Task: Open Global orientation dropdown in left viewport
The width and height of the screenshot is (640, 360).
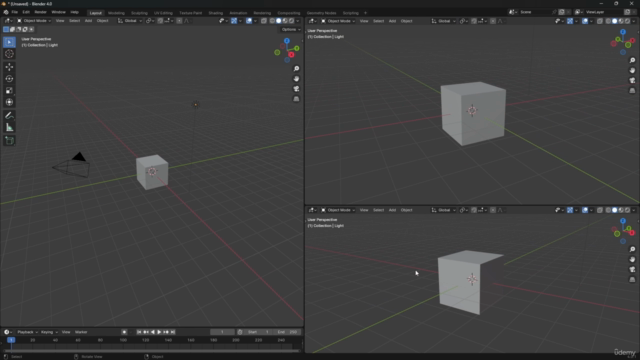Action: click(x=130, y=21)
